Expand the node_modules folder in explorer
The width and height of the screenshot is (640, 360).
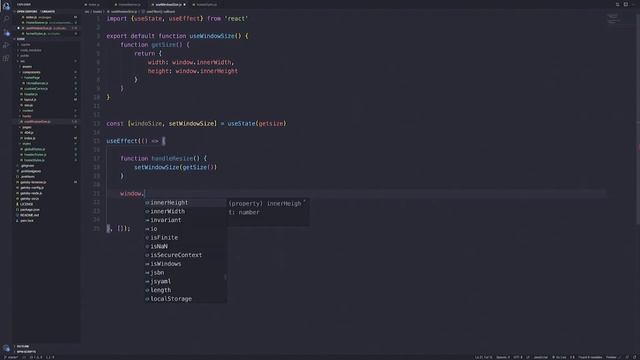tap(47, 50)
